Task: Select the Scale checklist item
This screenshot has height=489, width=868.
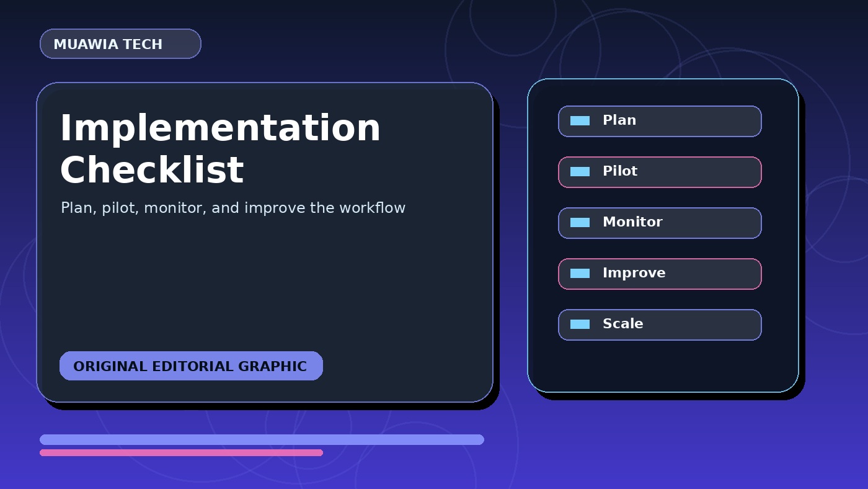Action: tap(660, 325)
